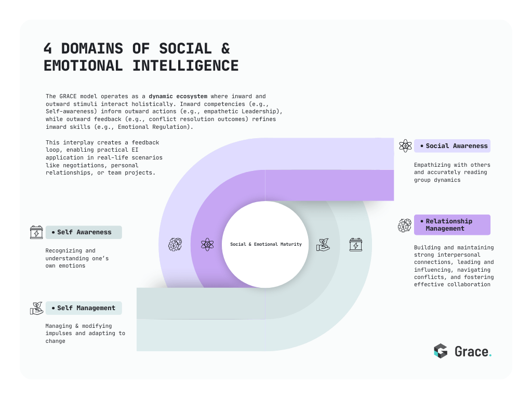532x399 pixels.
Task: Click the Grace brand name text
Action: pyautogui.click(x=473, y=352)
